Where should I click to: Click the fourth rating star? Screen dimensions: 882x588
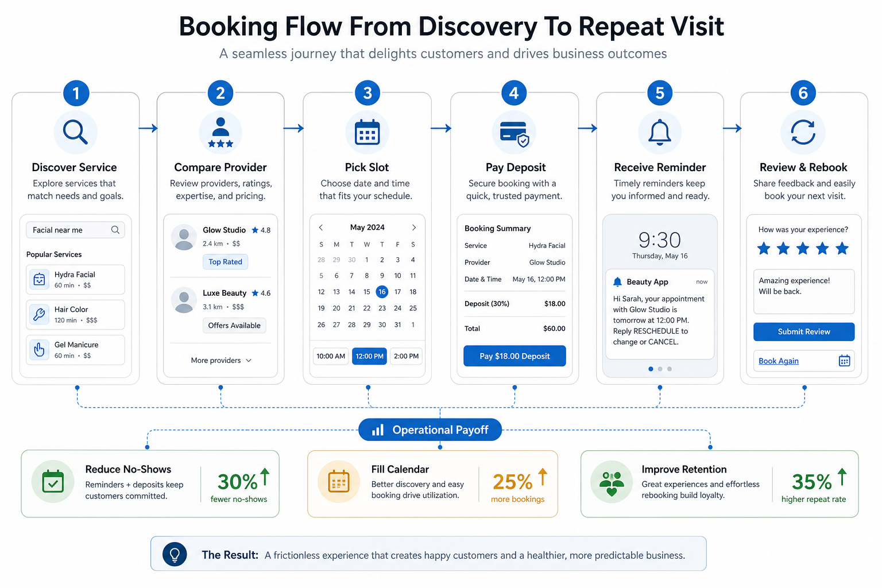822,248
